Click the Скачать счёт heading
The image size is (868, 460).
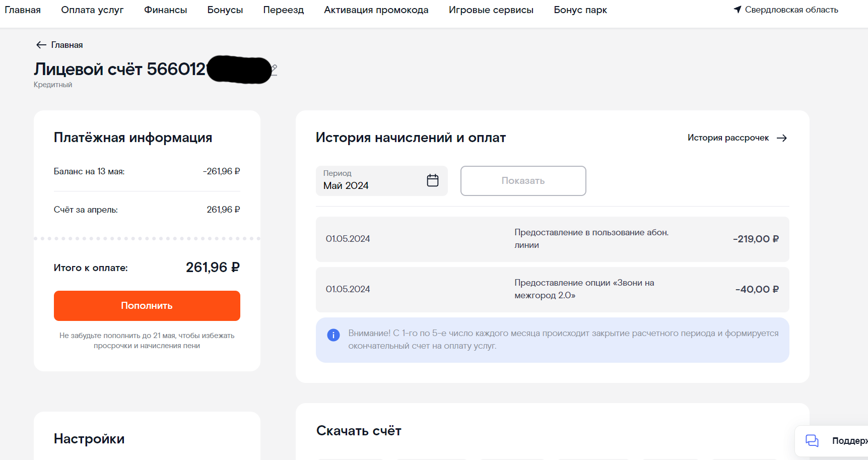pyautogui.click(x=359, y=431)
